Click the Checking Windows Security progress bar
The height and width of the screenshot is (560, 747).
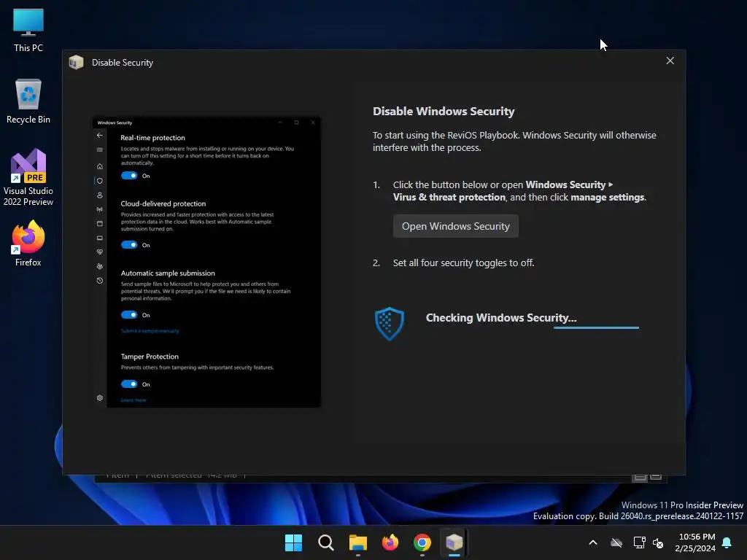[x=596, y=327]
